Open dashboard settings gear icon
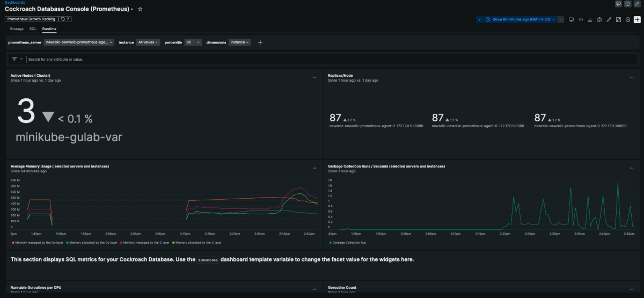Screen dimensions: 644x298 tap(627, 19)
